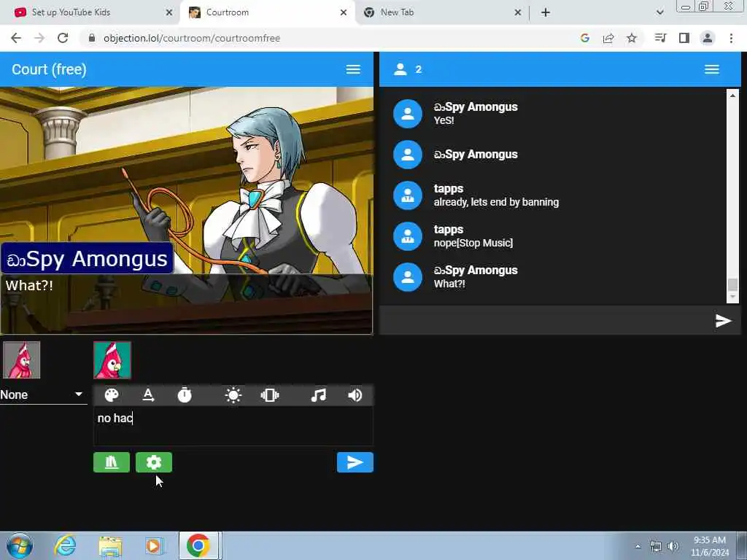The height and width of the screenshot is (560, 747).
Task: Open the users panel hamburger menu
Action: 712,69
